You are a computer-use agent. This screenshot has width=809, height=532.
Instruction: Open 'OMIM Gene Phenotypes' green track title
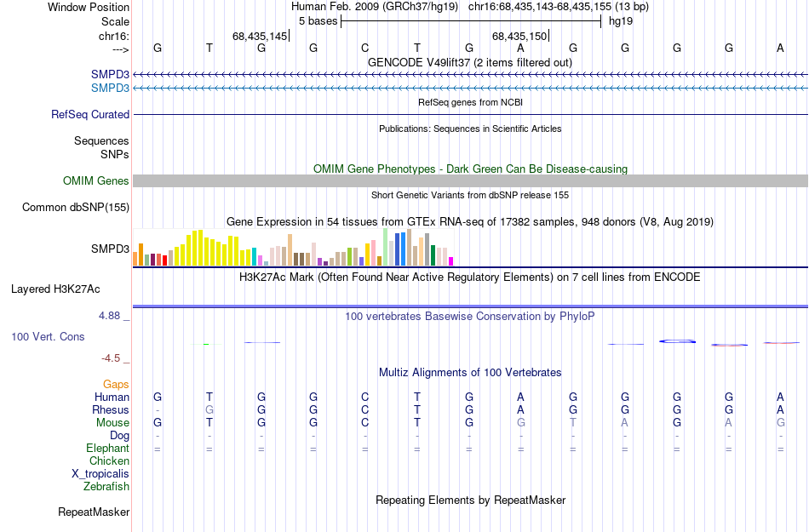pyautogui.click(x=470, y=169)
